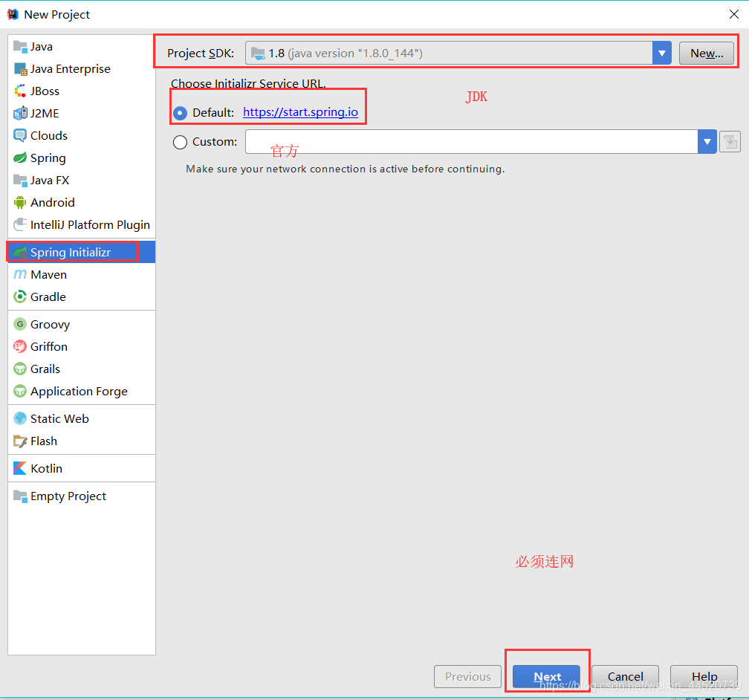Click the Spring leaf icon
This screenshot has width=749, height=700.
(x=20, y=158)
